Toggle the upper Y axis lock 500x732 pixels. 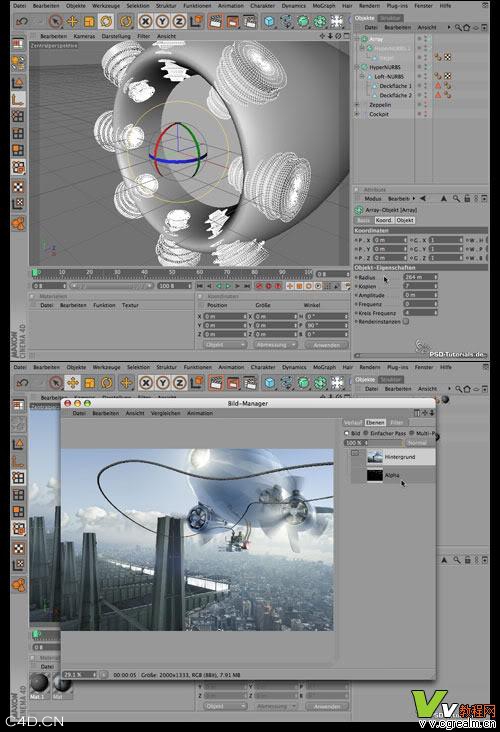(x=162, y=21)
